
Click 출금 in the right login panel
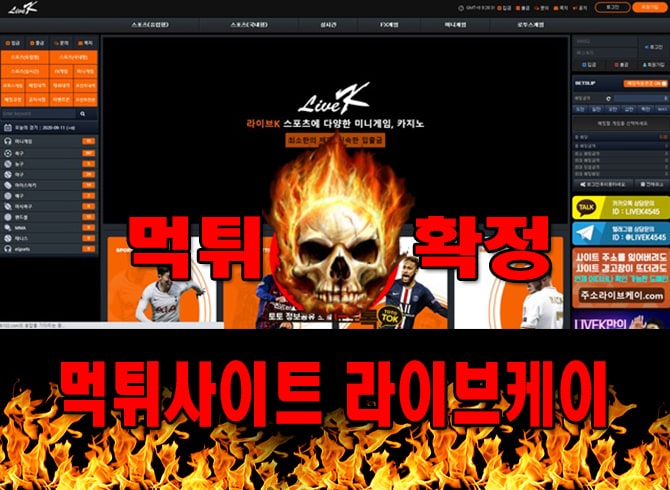pos(621,65)
